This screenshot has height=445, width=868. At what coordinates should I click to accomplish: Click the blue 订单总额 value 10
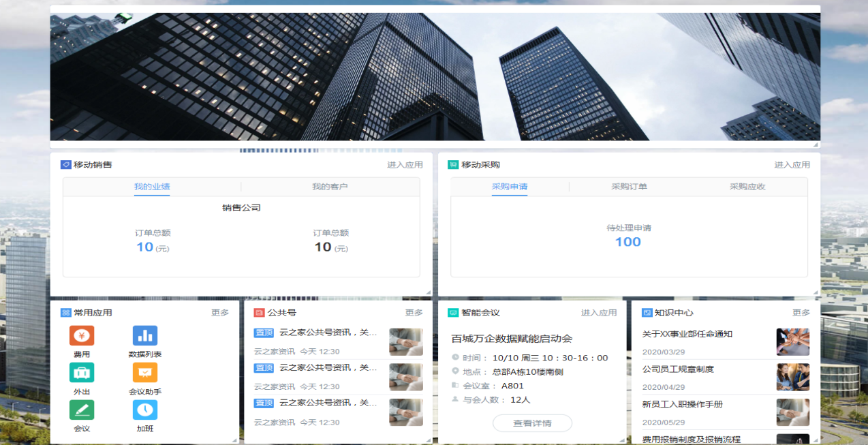[145, 247]
